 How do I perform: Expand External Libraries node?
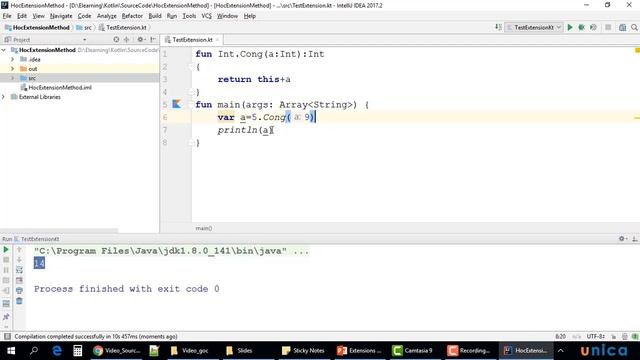[x=4, y=97]
